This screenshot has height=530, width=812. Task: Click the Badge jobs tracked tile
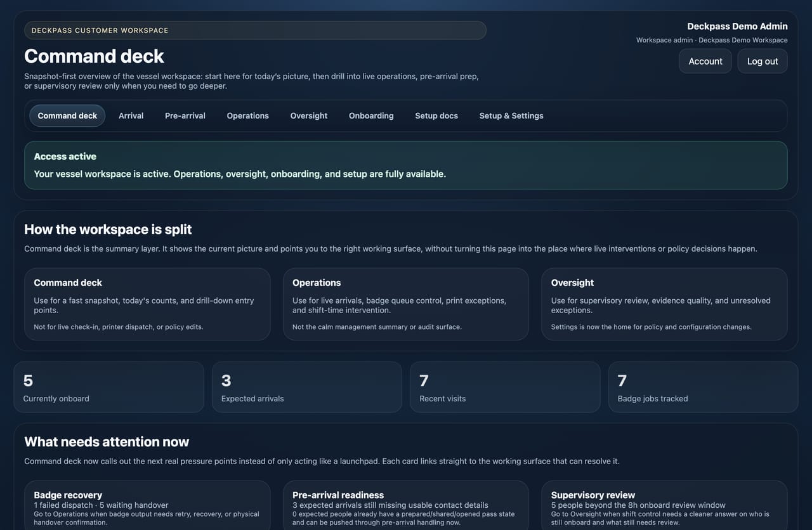pos(703,387)
